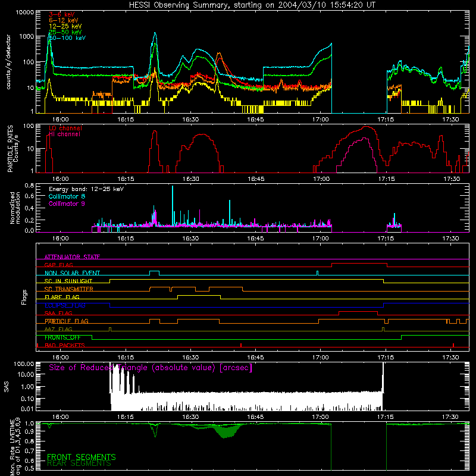
Task: Click the FRONT SEGMENTS legend label
Action: click(x=82, y=457)
